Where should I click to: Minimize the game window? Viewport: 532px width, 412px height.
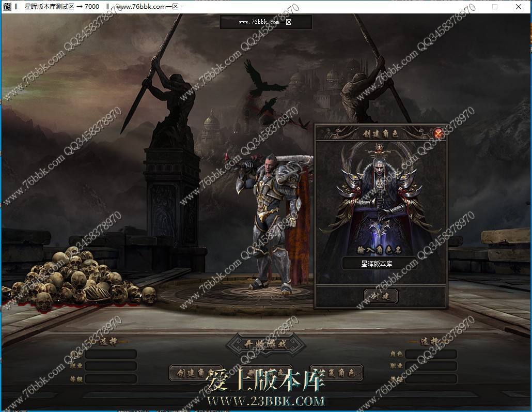[471, 6]
